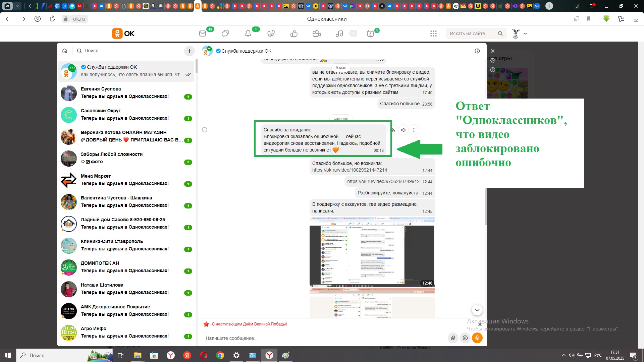Click the site search magnifier icon

pos(500,34)
